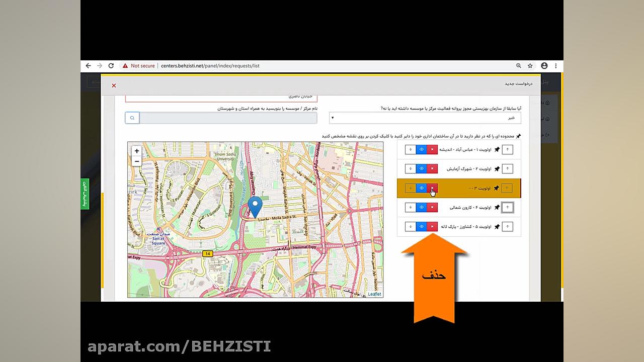This screenshot has width=644, height=362.
Task: Click the address bar URL centers.behzisti.net
Action: (x=210, y=66)
